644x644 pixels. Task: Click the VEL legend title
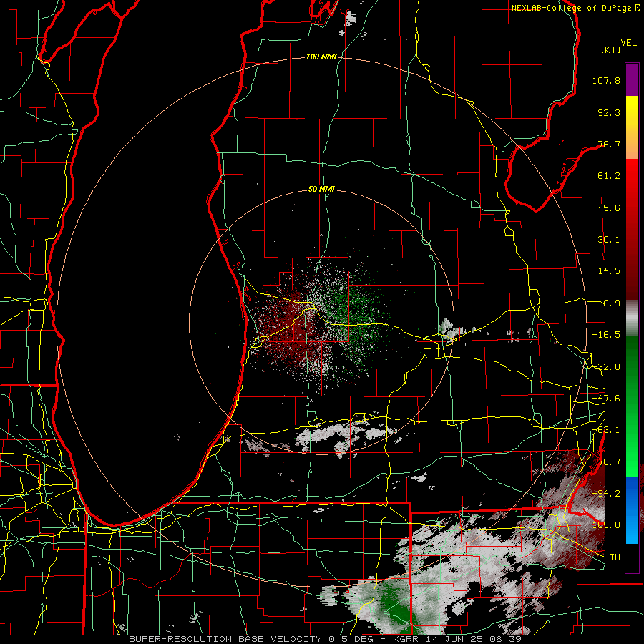pos(628,43)
